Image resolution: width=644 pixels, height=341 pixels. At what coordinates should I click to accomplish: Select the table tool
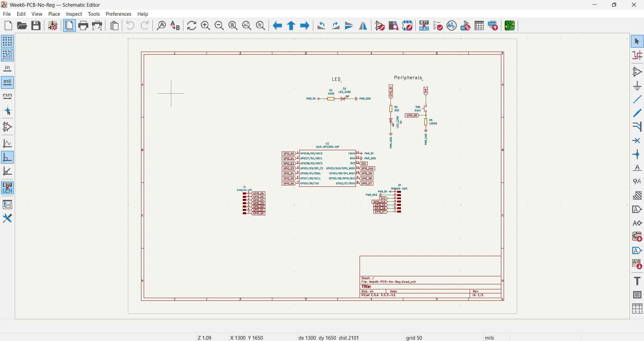coord(637,308)
